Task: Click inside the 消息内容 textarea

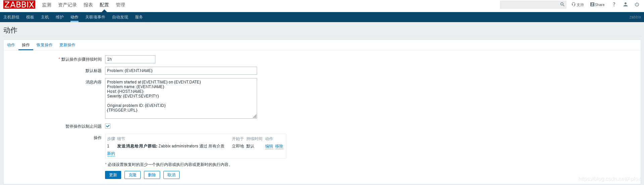Action: click(181, 98)
